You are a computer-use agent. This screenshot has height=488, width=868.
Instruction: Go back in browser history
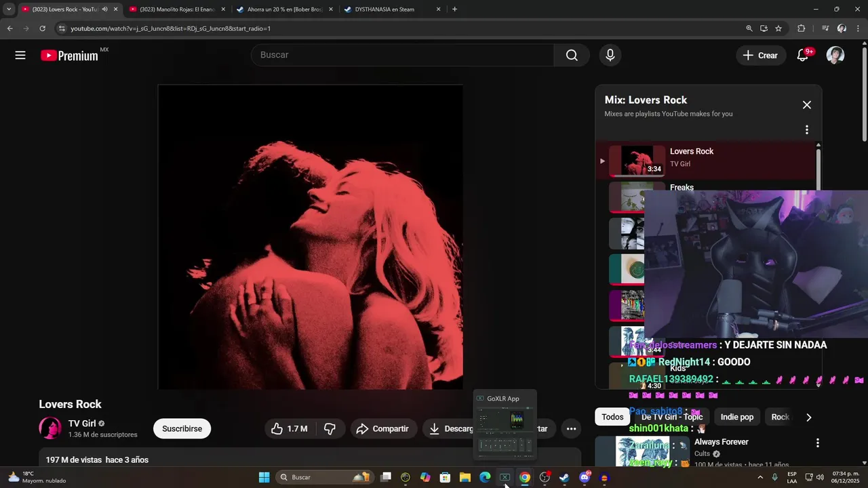[x=9, y=28]
